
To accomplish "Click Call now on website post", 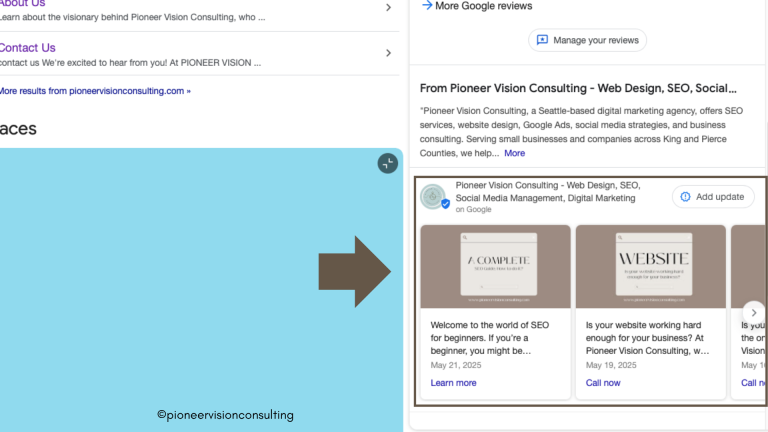I will 603,383.
